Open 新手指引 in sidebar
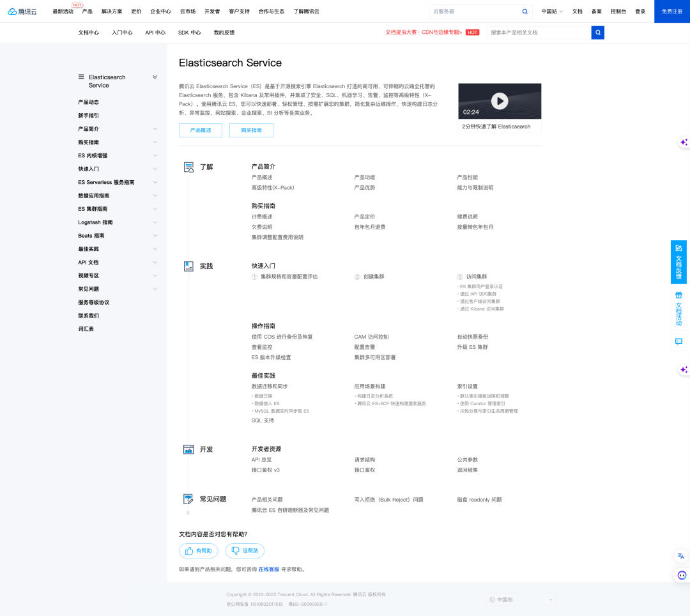The height and width of the screenshot is (616, 690). tap(88, 116)
